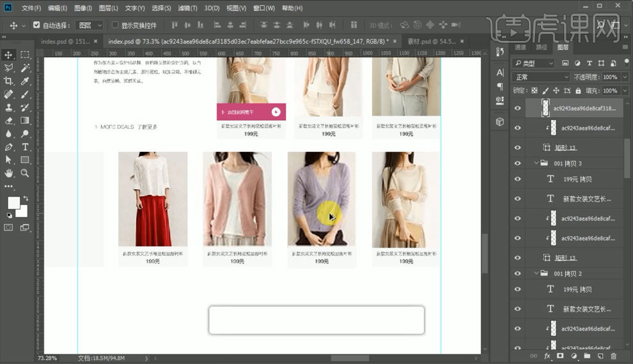The height and width of the screenshot is (364, 633).
Task: Select the Crop tool
Action: (x=8, y=81)
